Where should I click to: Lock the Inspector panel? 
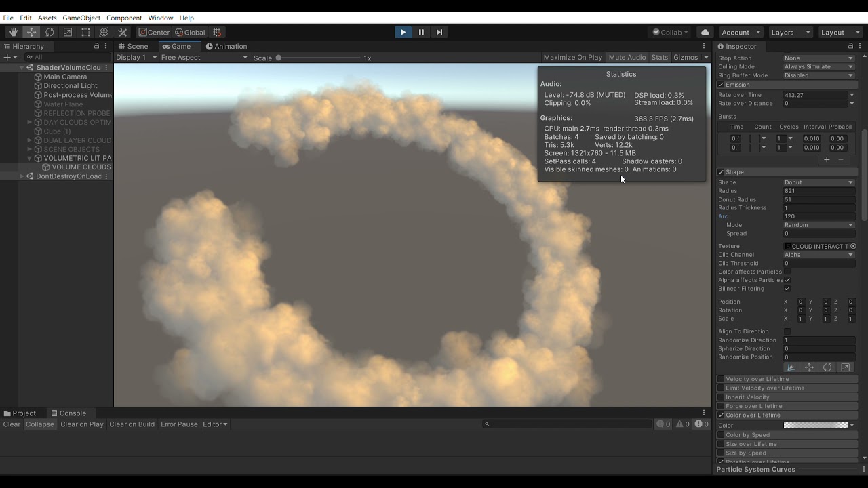click(x=850, y=46)
